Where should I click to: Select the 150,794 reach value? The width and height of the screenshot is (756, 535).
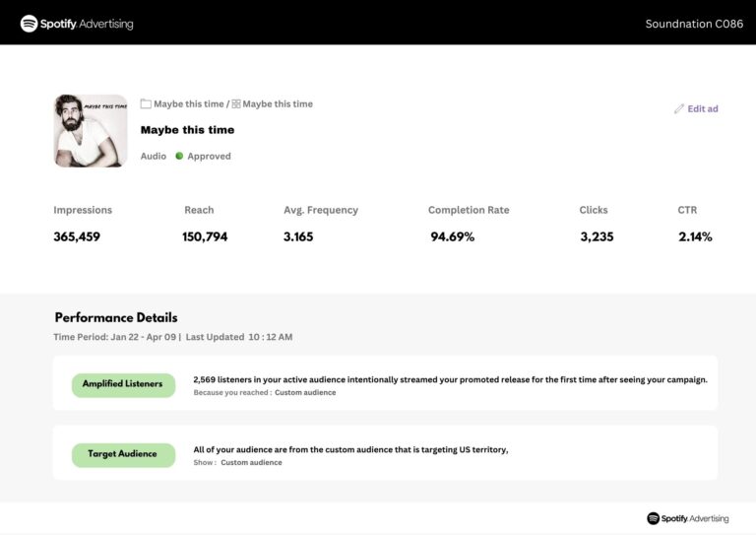(x=205, y=236)
